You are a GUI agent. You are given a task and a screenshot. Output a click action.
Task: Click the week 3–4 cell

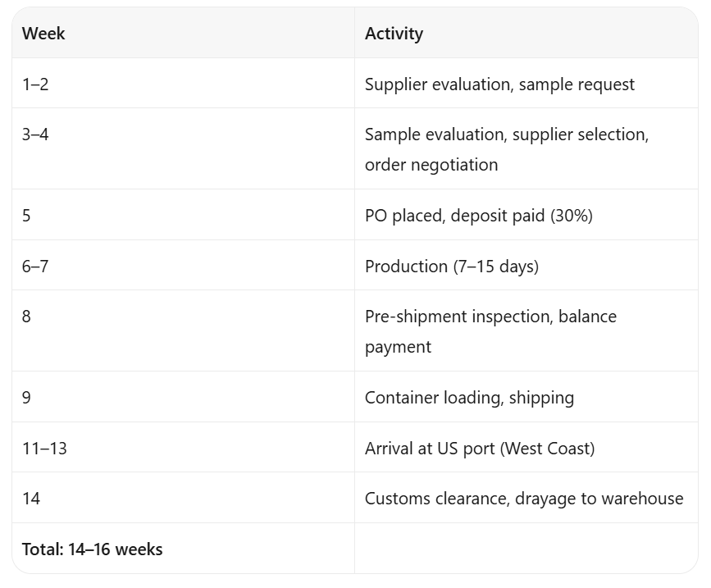(x=183, y=148)
